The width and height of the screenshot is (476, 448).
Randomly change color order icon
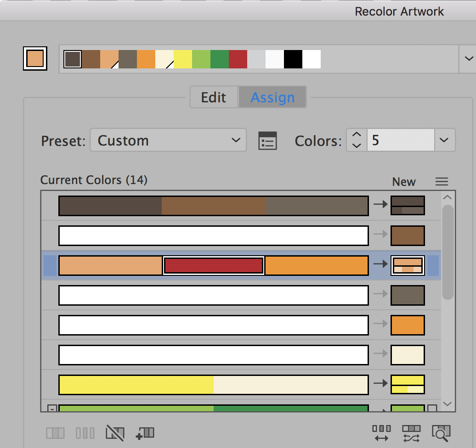point(381,433)
